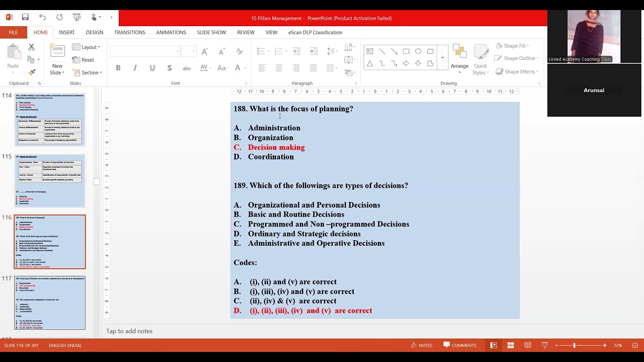
Task: Click the NOTES button in status bar
Action: pyautogui.click(x=421, y=345)
